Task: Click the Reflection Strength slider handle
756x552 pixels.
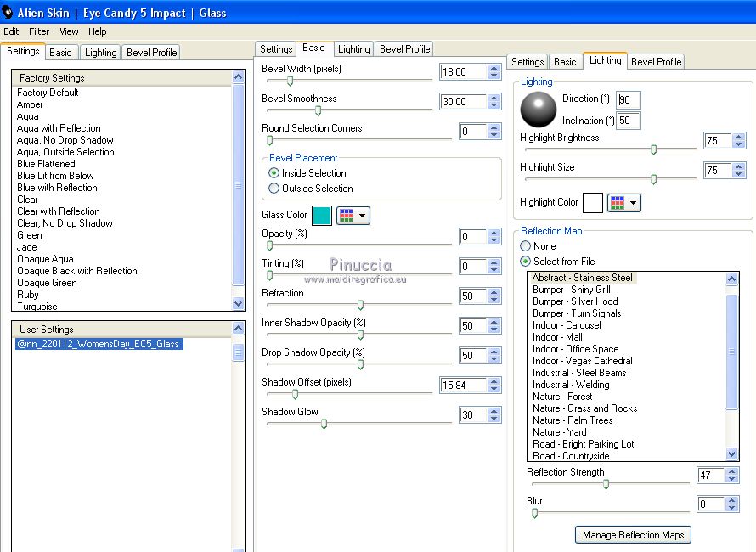Action: pyautogui.click(x=606, y=484)
